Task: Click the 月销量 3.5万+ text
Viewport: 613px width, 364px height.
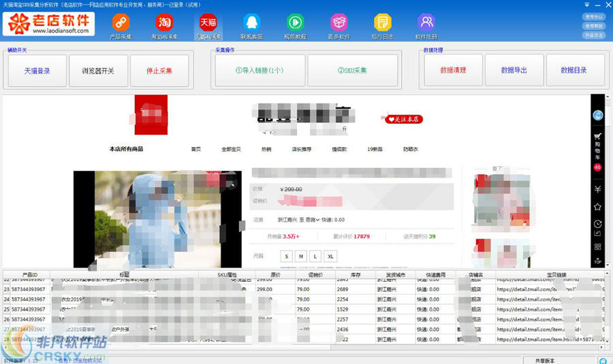Action: (x=283, y=236)
